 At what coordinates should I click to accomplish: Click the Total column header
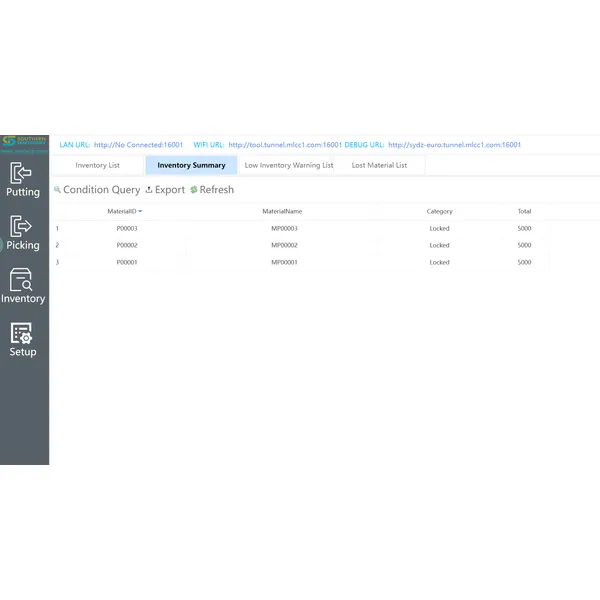point(524,211)
